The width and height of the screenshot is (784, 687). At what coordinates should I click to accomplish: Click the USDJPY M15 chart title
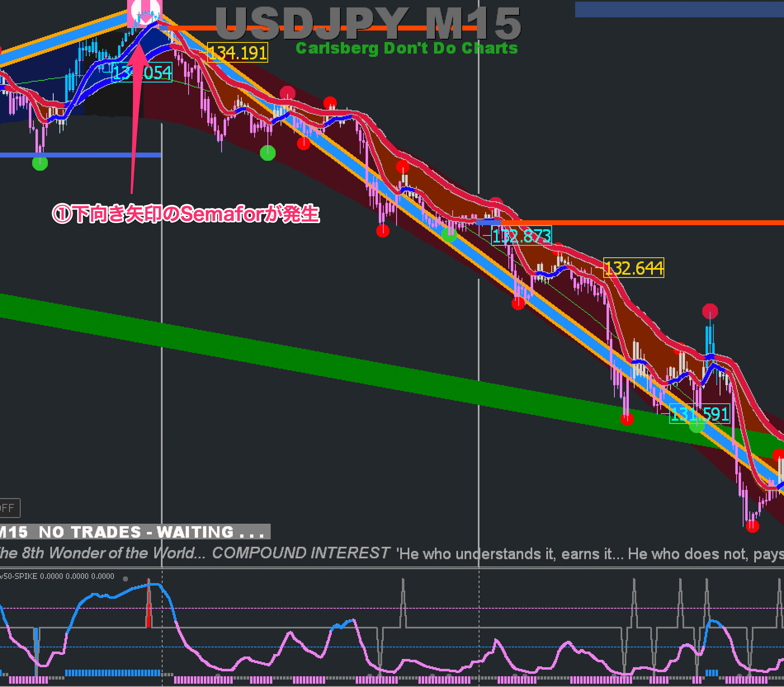[368, 24]
